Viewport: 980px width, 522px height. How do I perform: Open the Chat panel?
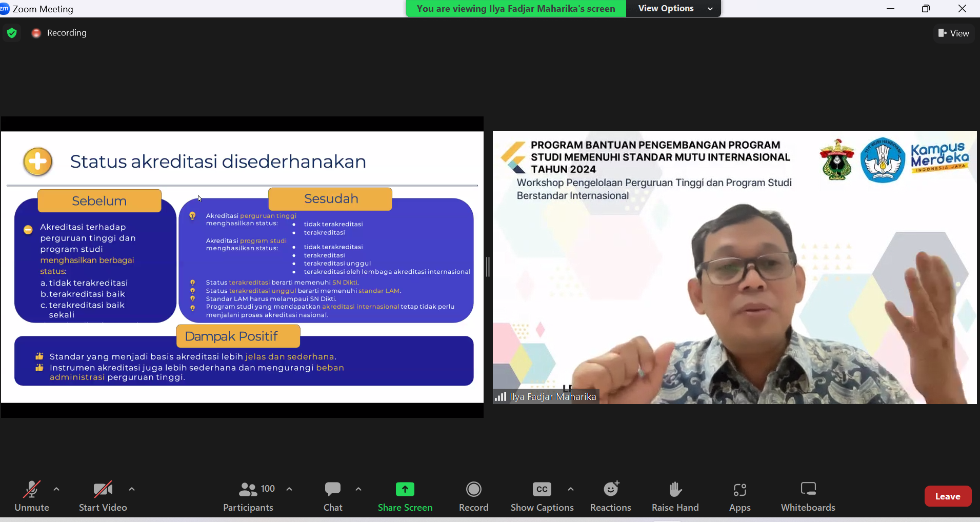[333, 496]
